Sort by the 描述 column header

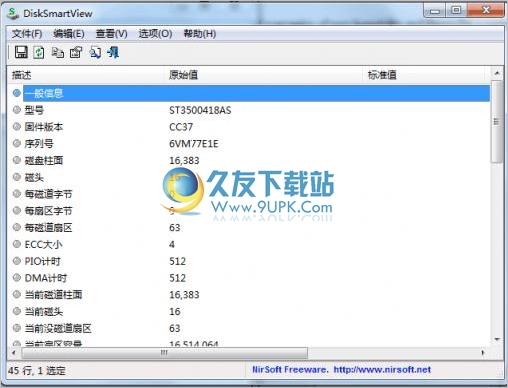pyautogui.click(x=86, y=75)
